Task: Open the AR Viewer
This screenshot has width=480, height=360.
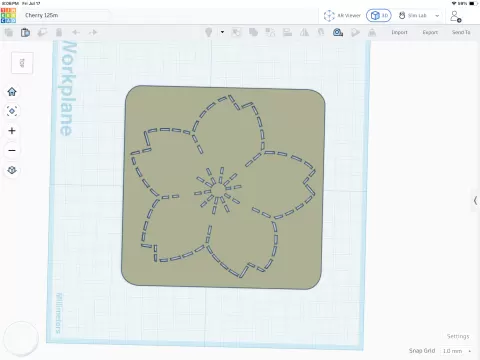Action: [x=342, y=15]
